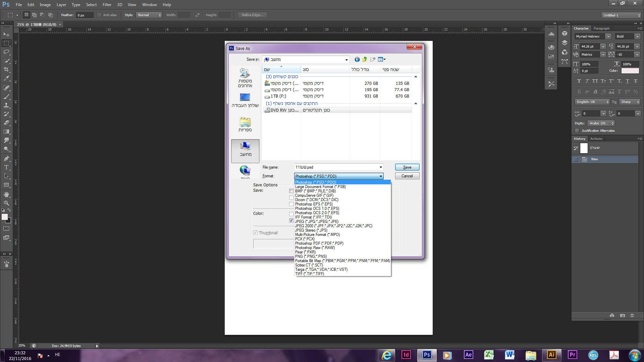Image resolution: width=644 pixels, height=362 pixels.
Task: Click the Delete state trash icon in History
Action: coord(632,315)
